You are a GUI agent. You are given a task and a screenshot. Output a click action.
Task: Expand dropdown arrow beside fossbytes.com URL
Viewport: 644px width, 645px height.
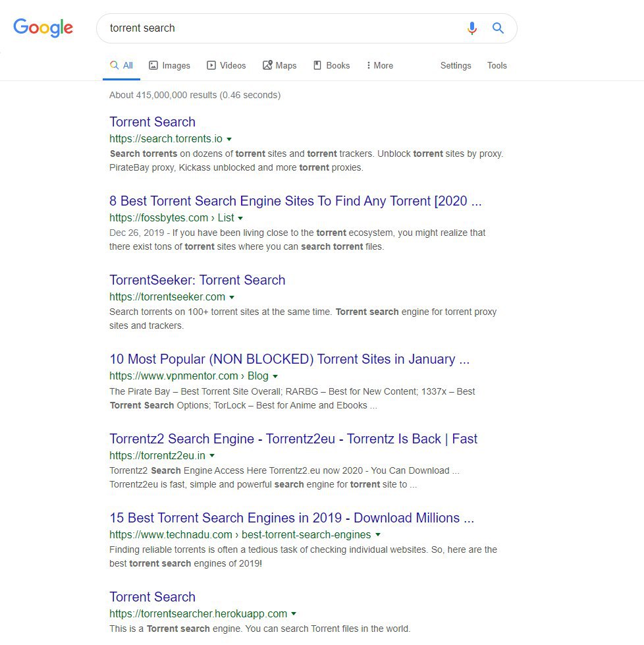(x=240, y=218)
